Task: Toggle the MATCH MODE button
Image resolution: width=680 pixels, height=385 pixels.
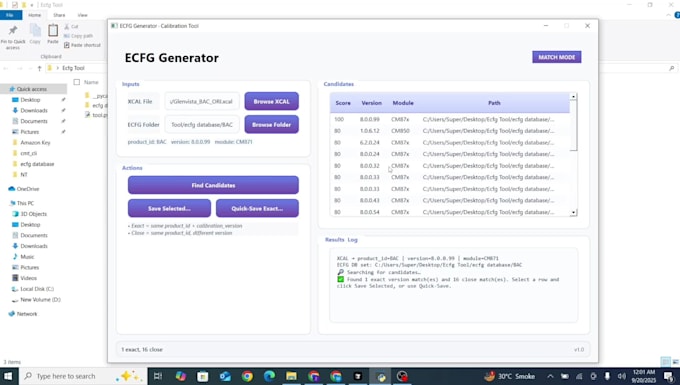Action: [x=557, y=57]
